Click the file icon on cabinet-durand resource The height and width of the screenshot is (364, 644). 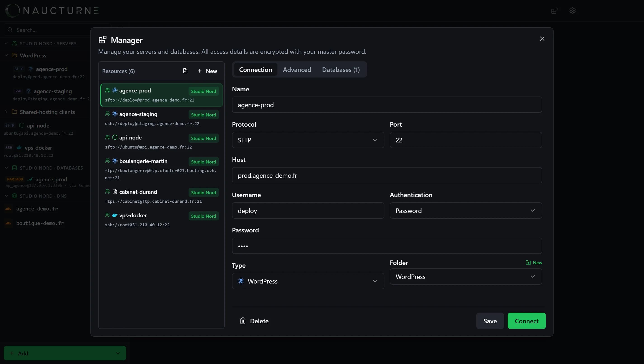[115, 191]
